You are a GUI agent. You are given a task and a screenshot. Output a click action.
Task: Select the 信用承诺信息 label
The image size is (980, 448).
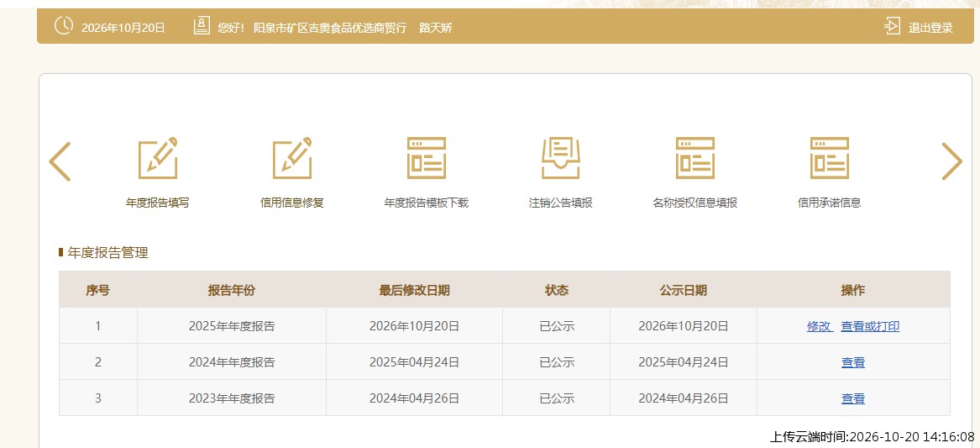click(x=830, y=203)
